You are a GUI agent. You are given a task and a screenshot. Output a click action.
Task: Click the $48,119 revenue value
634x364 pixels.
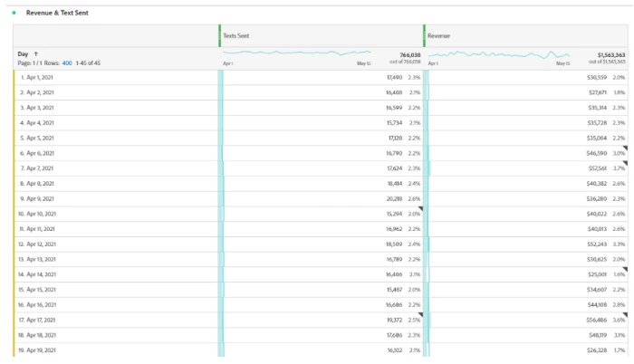598,335
